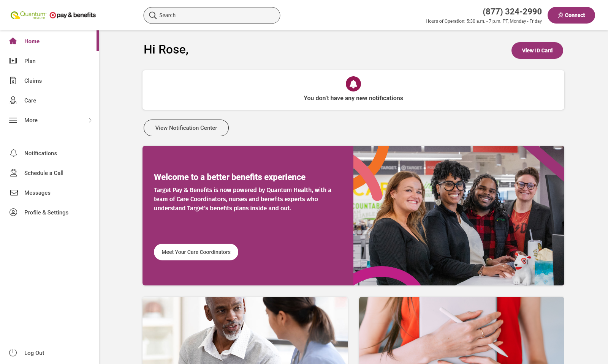The height and width of the screenshot is (364, 608).
Task: Click the Notifications bell icon in sidebar
Action: [x=14, y=153]
